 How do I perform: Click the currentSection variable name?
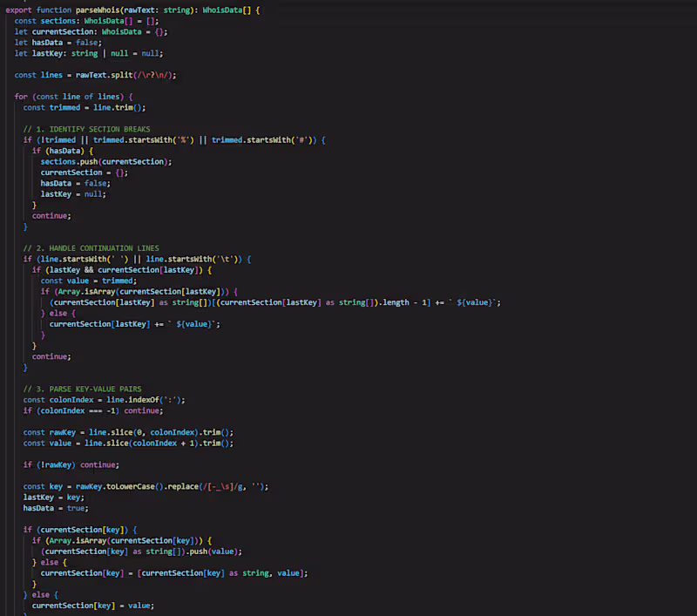[x=65, y=31]
